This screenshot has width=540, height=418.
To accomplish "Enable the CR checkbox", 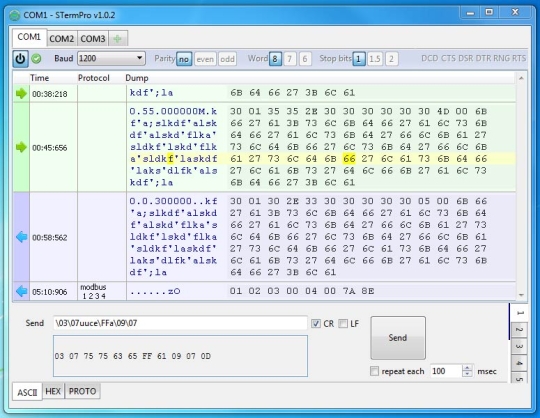I will [x=315, y=324].
